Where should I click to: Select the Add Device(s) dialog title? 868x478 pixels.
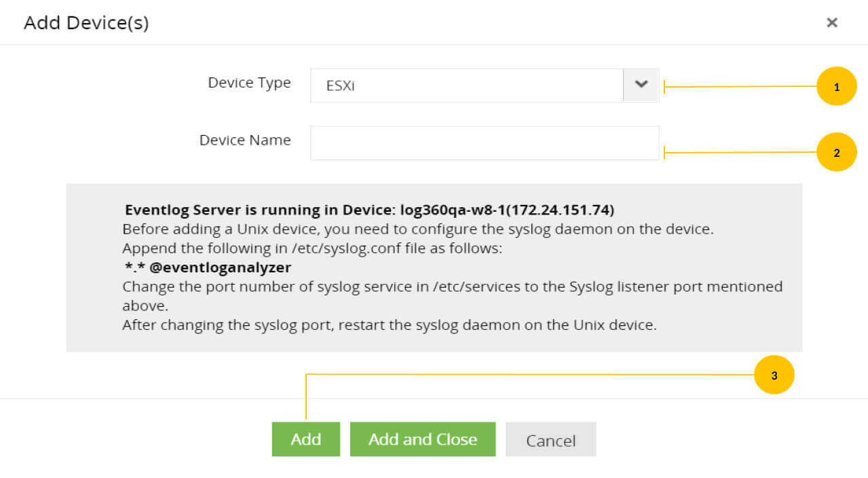(85, 22)
